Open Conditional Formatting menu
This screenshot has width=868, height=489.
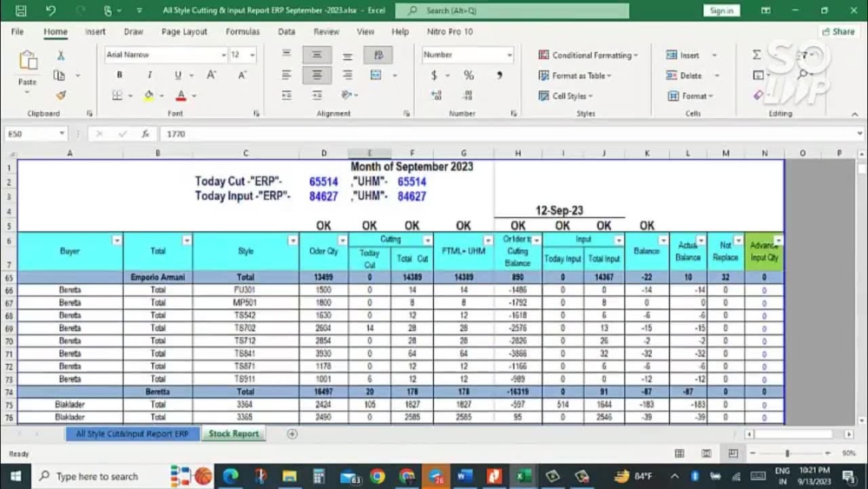588,55
